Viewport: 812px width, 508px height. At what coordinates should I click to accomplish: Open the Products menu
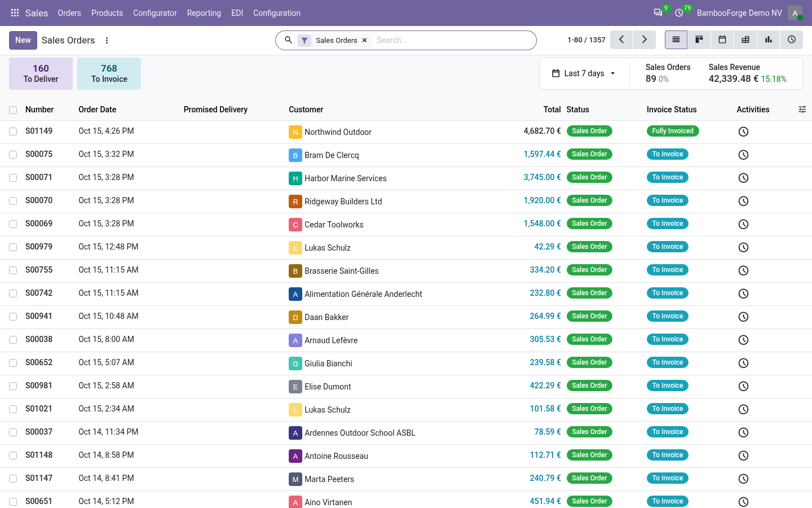point(107,13)
